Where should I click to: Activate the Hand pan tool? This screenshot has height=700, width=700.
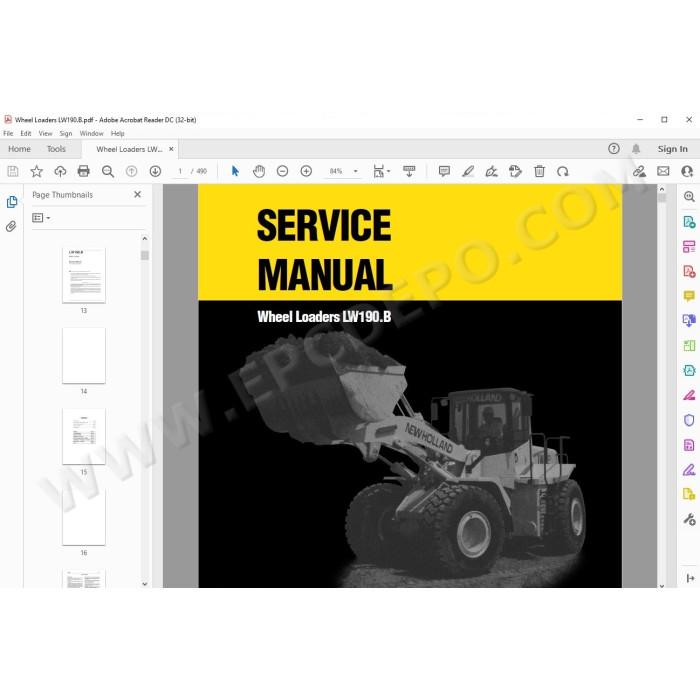pos(259,171)
